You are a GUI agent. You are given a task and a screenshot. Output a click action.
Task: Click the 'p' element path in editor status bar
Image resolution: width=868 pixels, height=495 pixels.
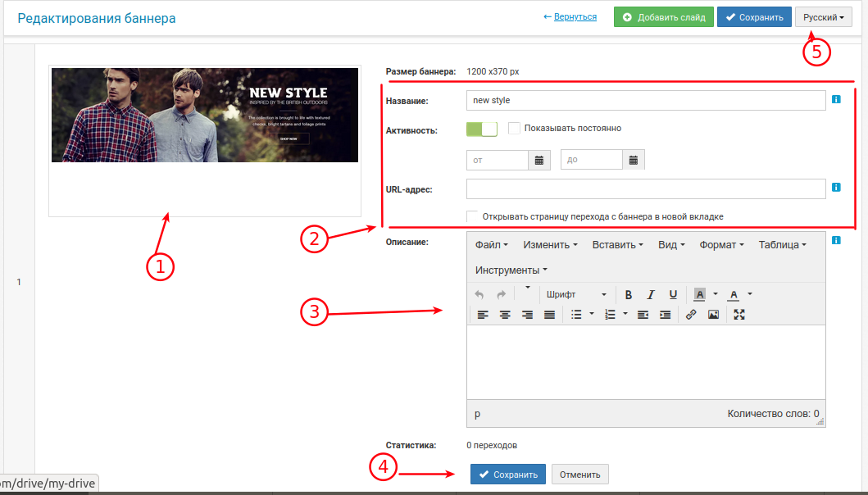pyautogui.click(x=477, y=414)
